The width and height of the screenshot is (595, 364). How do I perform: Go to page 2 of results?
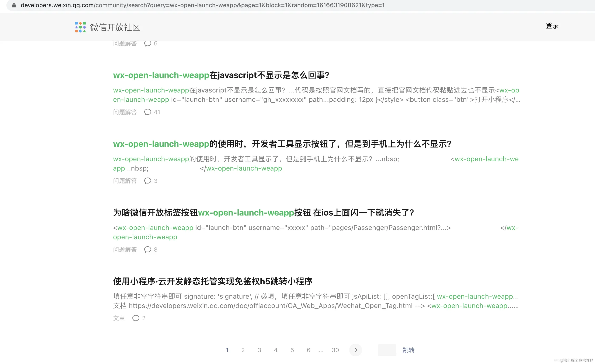pos(243,350)
